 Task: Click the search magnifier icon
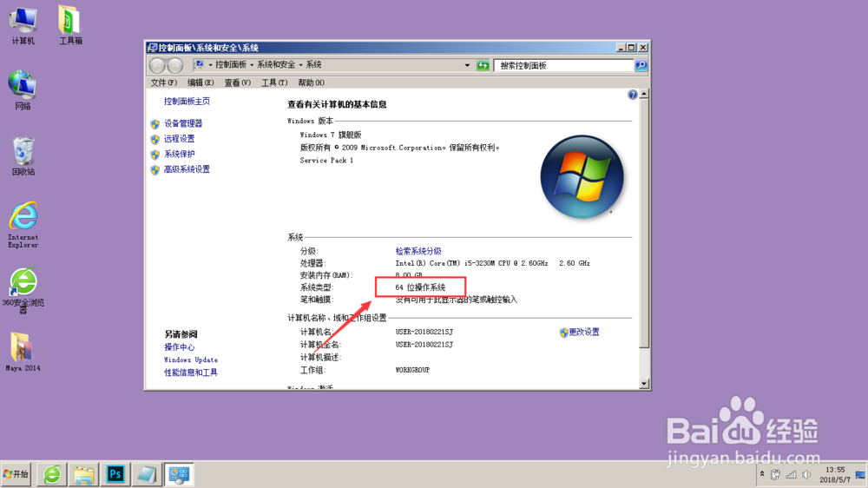(x=641, y=65)
